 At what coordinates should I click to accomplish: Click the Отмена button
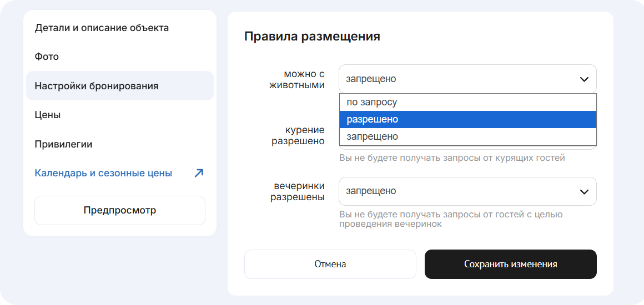pos(330,264)
